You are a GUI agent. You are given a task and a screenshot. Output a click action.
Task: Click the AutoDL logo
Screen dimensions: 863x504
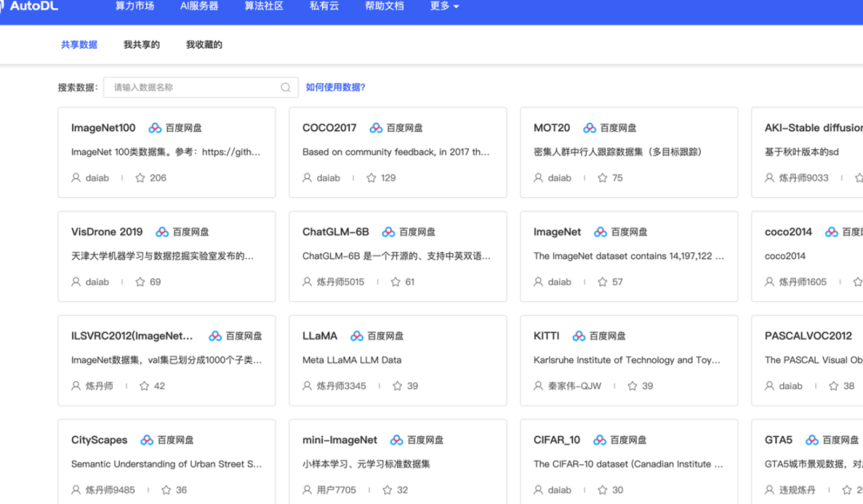[x=30, y=6]
